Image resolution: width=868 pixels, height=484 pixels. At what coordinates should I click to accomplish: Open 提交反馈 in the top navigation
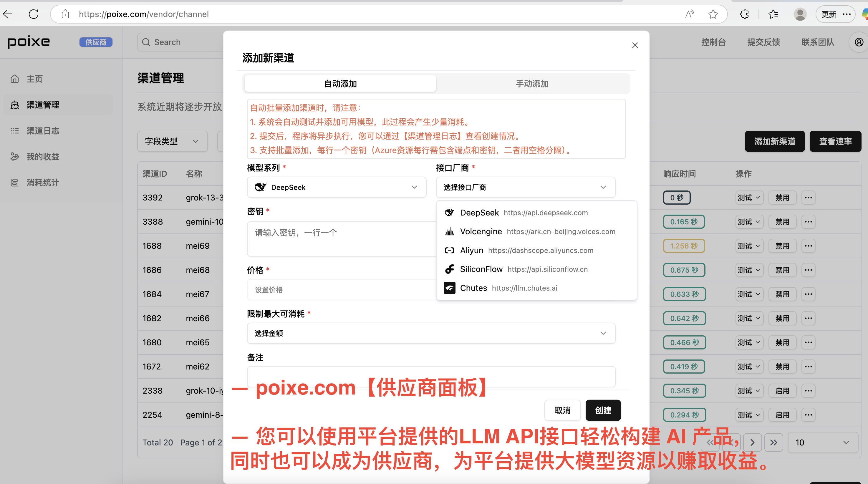click(x=763, y=42)
